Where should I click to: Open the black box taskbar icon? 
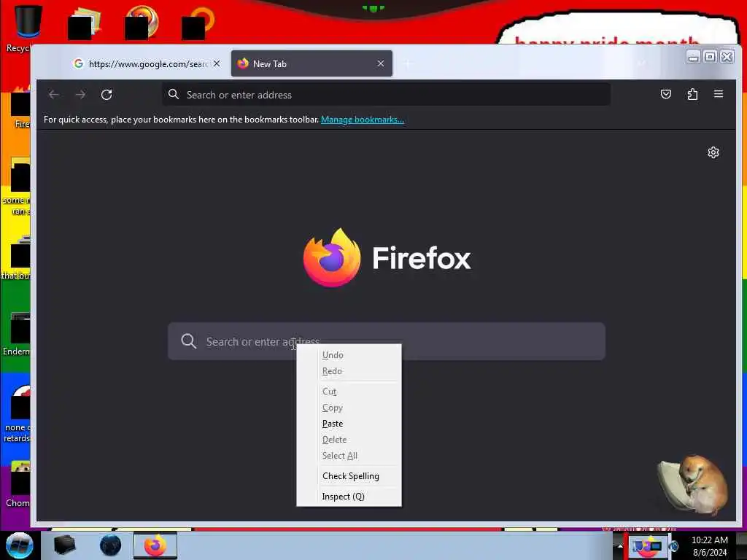[65, 545]
